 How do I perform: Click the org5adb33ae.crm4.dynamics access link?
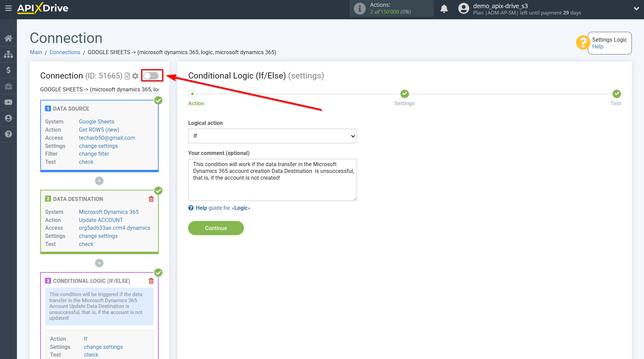[x=115, y=228]
